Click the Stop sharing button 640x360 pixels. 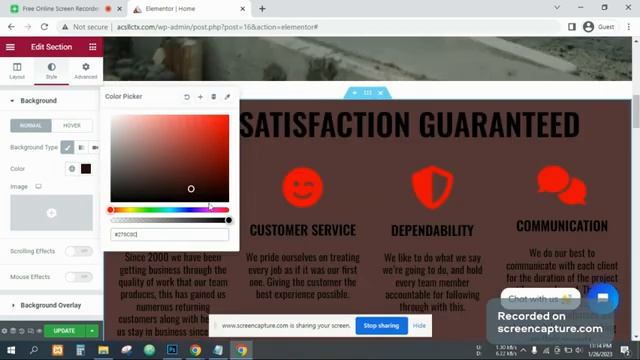[381, 326]
